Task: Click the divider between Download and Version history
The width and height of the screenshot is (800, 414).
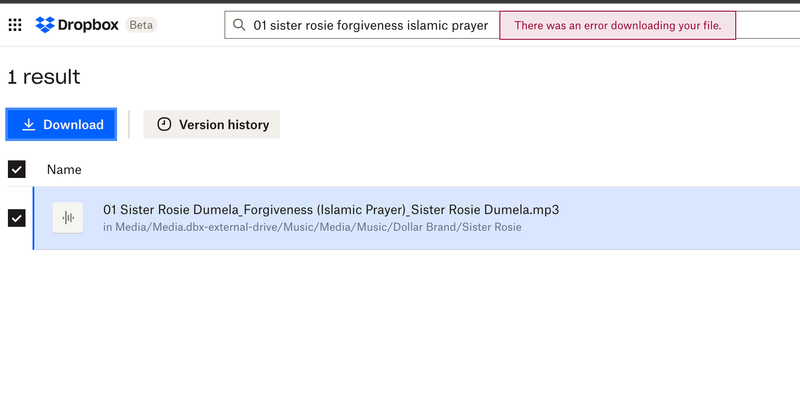Action: click(x=129, y=124)
